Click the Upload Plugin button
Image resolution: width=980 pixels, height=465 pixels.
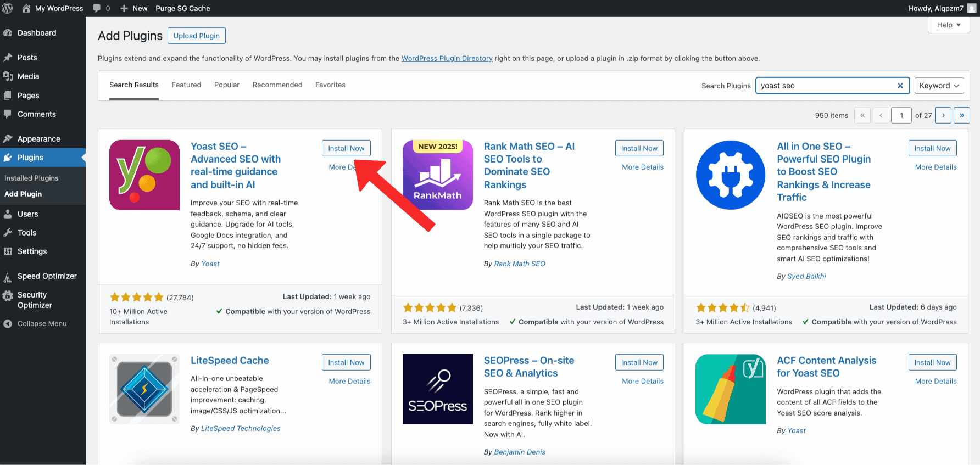(x=197, y=36)
